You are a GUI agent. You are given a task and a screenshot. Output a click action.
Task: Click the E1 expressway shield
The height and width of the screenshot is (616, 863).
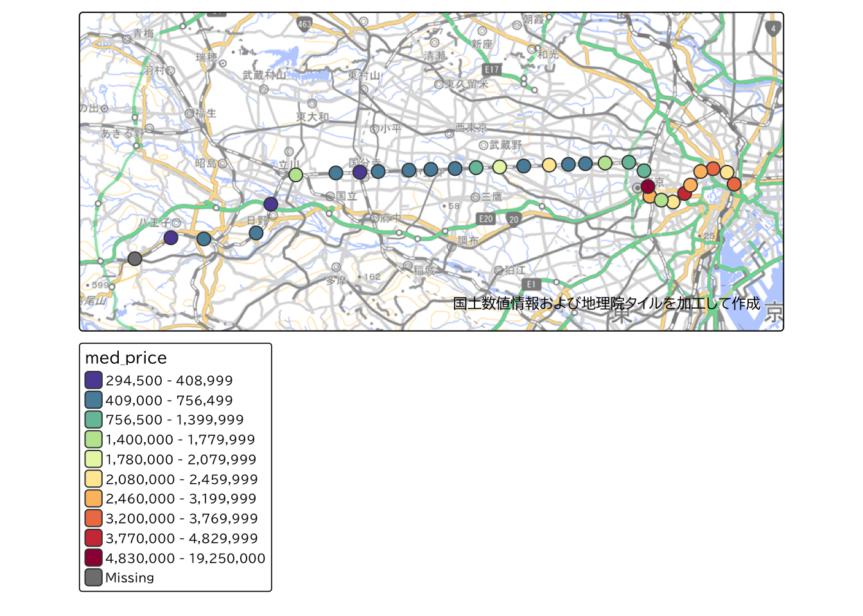click(530, 284)
